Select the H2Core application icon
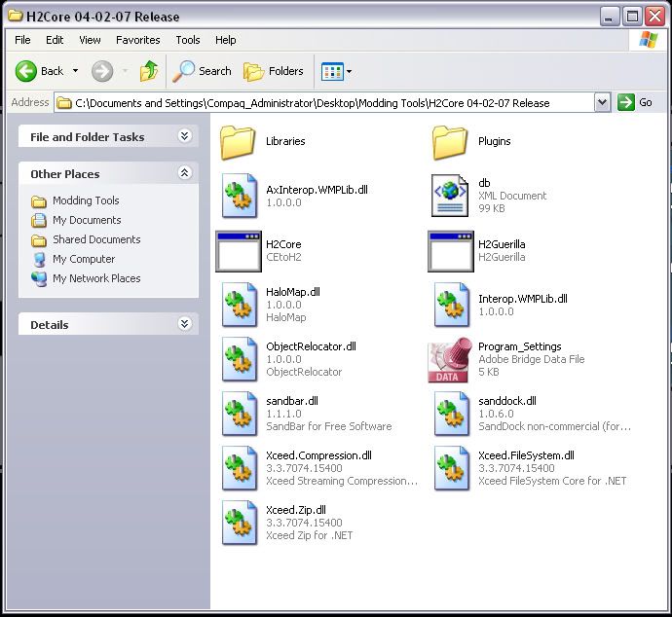This screenshot has height=617, width=672. 239,251
